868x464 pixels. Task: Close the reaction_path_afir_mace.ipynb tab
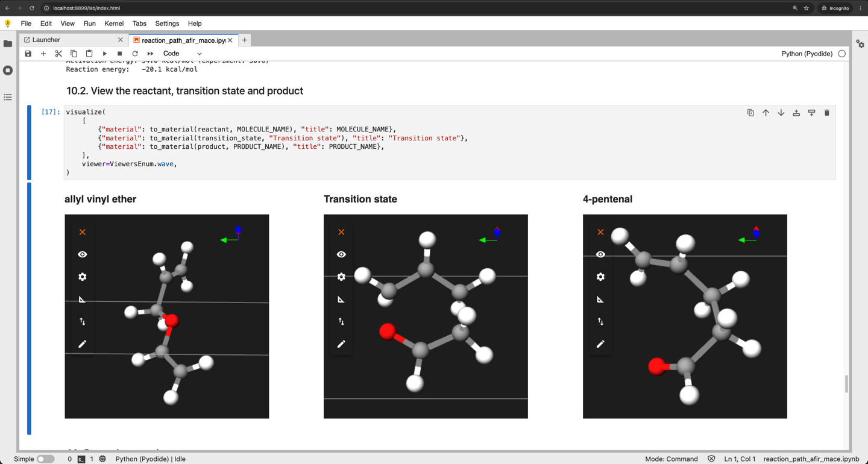[230, 40]
